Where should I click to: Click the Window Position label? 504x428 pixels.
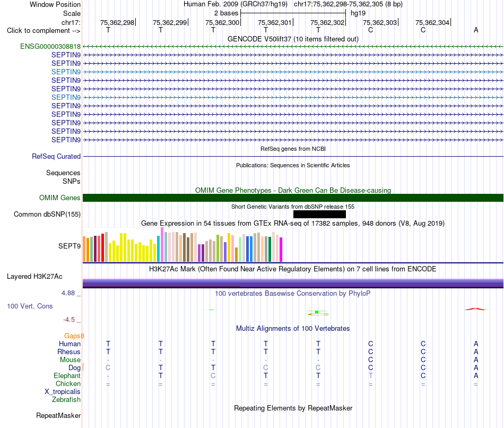coord(55,4)
